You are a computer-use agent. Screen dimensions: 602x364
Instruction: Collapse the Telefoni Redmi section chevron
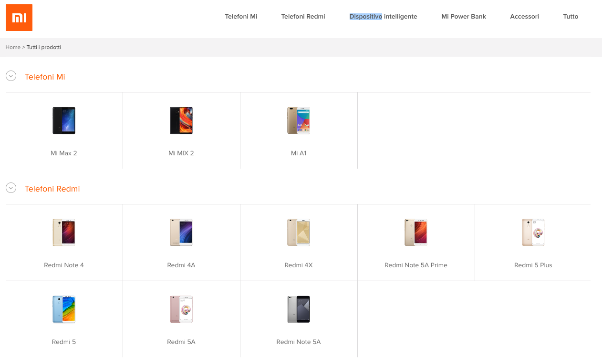(x=11, y=188)
